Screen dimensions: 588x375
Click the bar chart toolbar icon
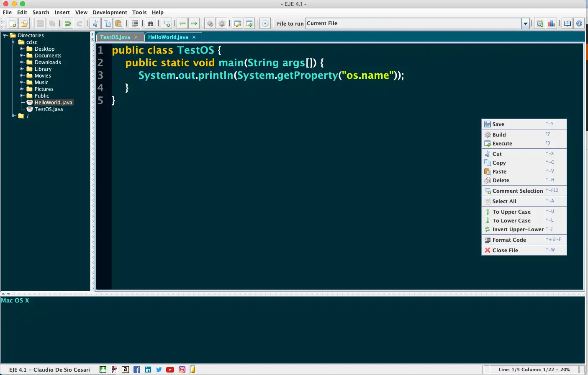point(552,24)
